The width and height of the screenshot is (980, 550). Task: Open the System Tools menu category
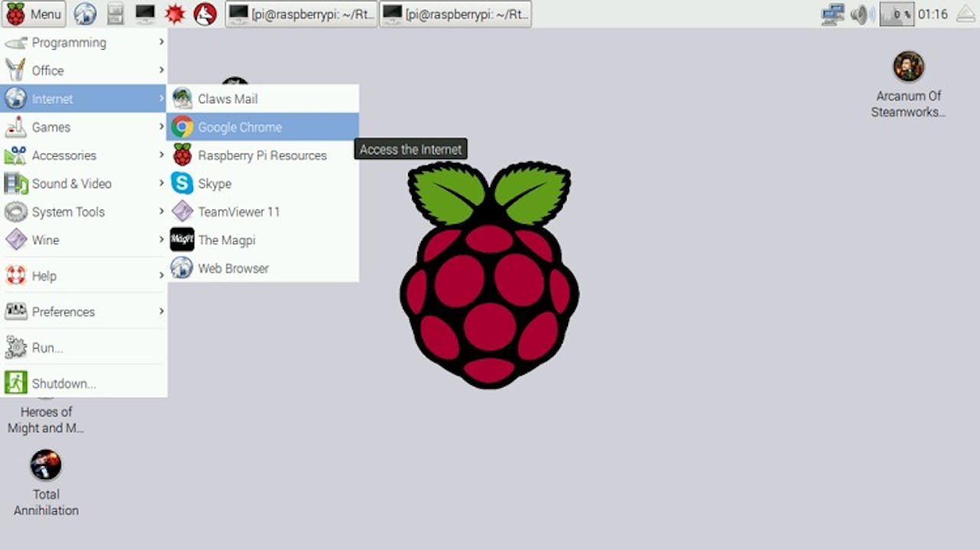(83, 212)
